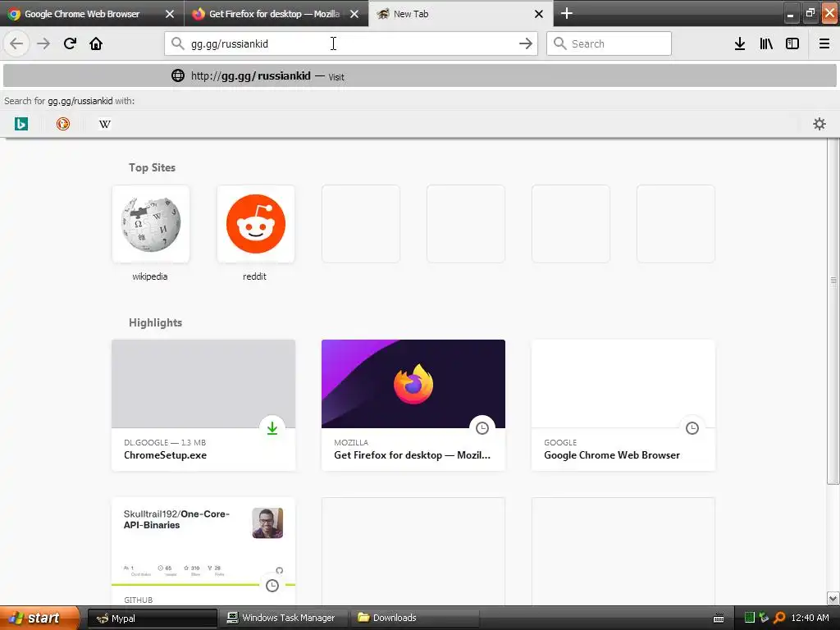Open Google Chrome Web Browser highlight card

click(x=623, y=405)
